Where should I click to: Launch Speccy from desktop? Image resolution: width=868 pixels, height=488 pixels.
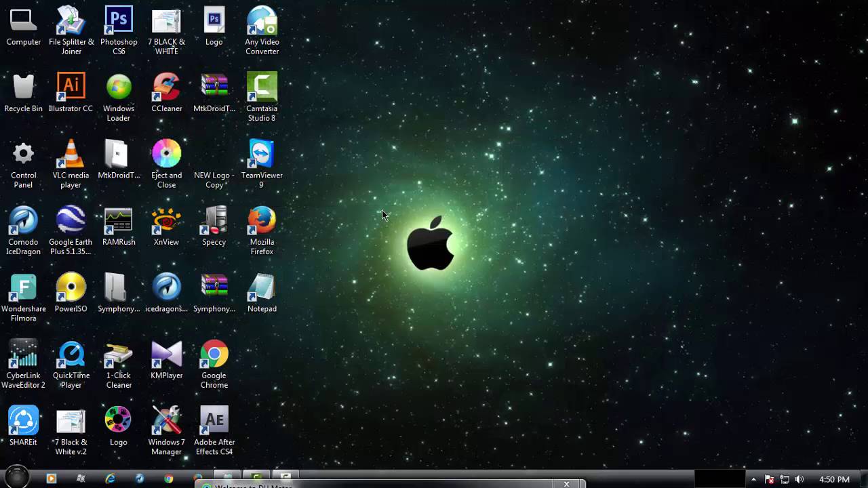tap(214, 227)
